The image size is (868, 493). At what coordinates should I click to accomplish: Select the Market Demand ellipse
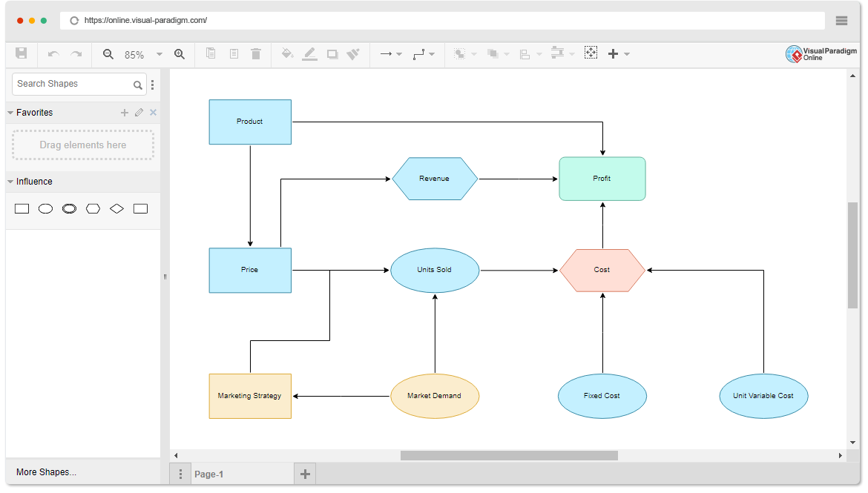pyautogui.click(x=435, y=396)
